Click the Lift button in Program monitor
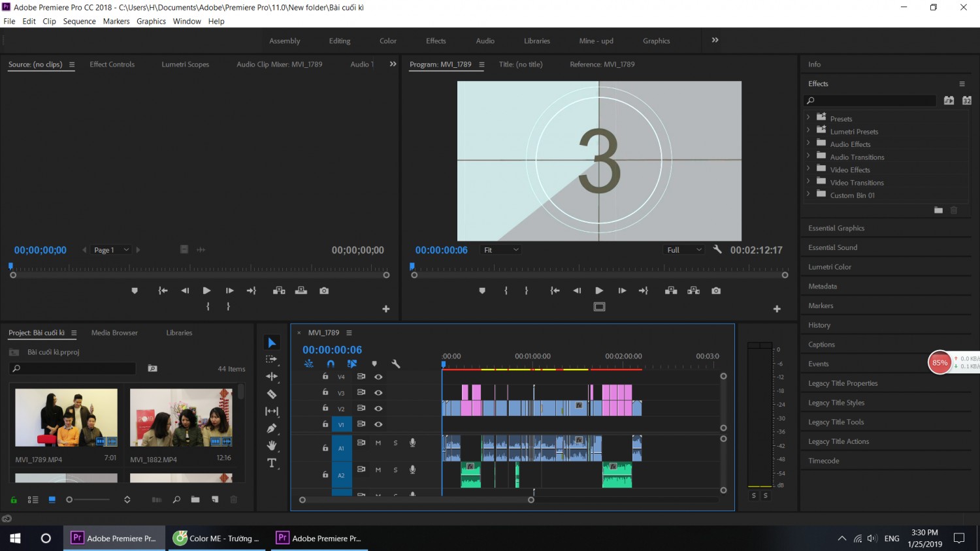The height and width of the screenshot is (551, 980). tap(671, 291)
